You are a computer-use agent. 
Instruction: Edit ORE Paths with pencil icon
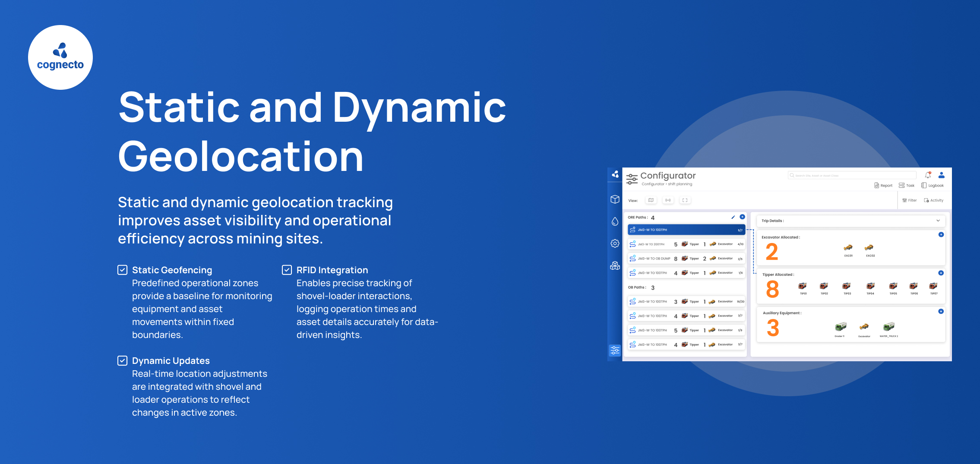coord(733,217)
